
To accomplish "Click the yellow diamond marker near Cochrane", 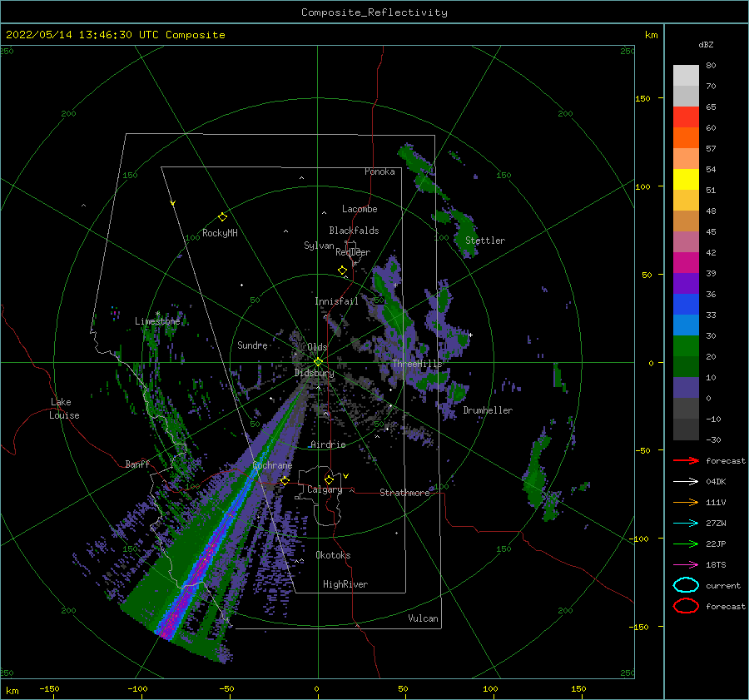I will click(285, 480).
